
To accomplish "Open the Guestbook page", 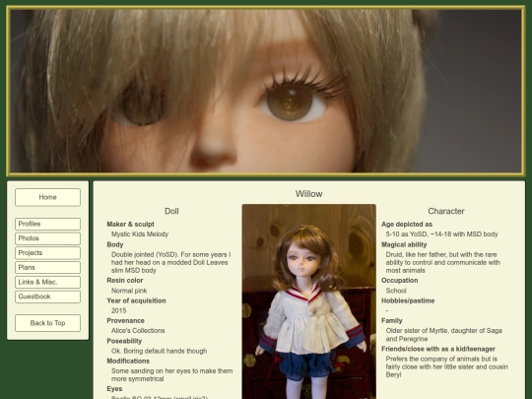I will 47,297.
